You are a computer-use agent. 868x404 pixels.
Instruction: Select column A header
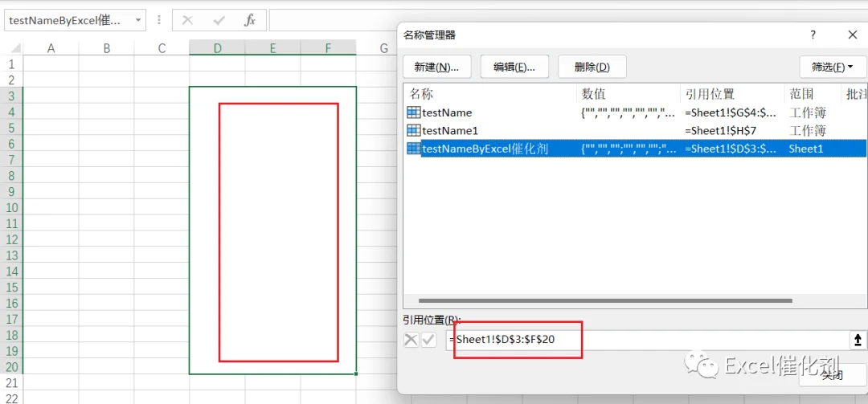[51, 48]
